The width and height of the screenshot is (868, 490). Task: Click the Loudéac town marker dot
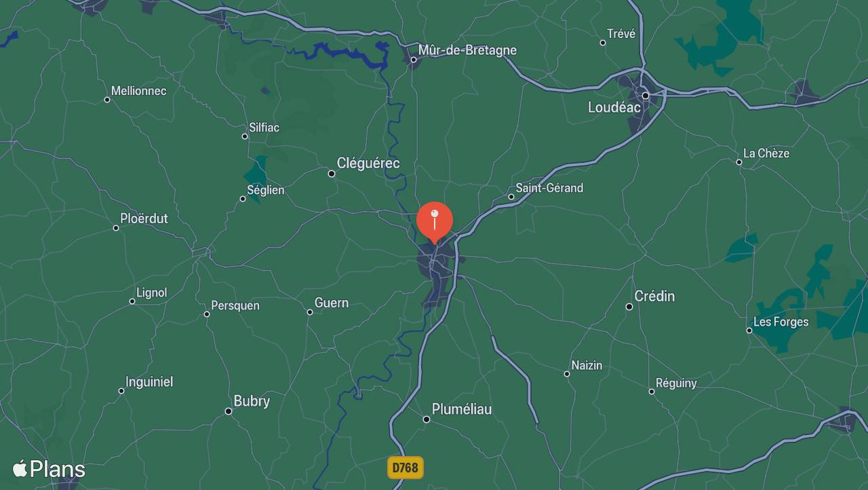tap(646, 96)
